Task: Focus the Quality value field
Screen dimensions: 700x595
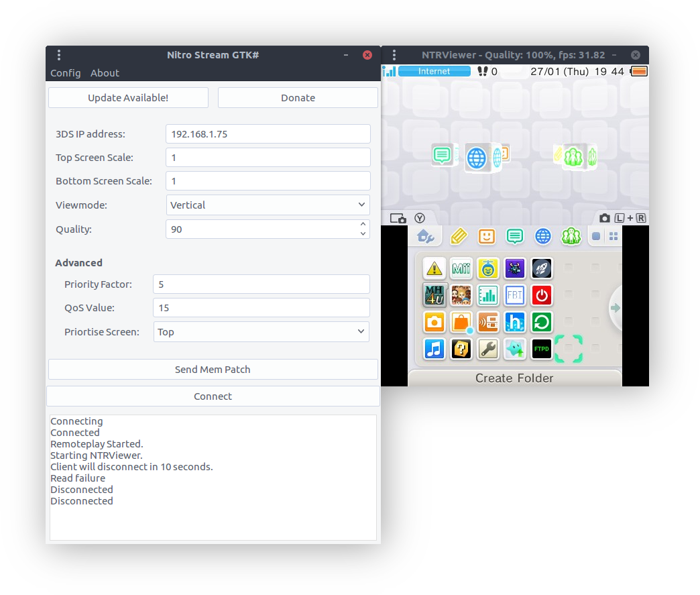Action: tap(261, 229)
